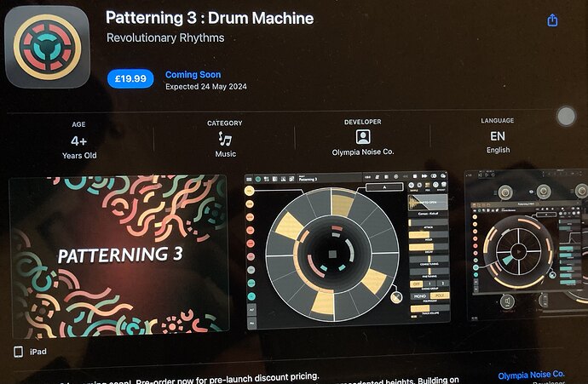The width and height of the screenshot is (588, 384).
Task: Tap the iPad device icon
Action: coord(19,352)
